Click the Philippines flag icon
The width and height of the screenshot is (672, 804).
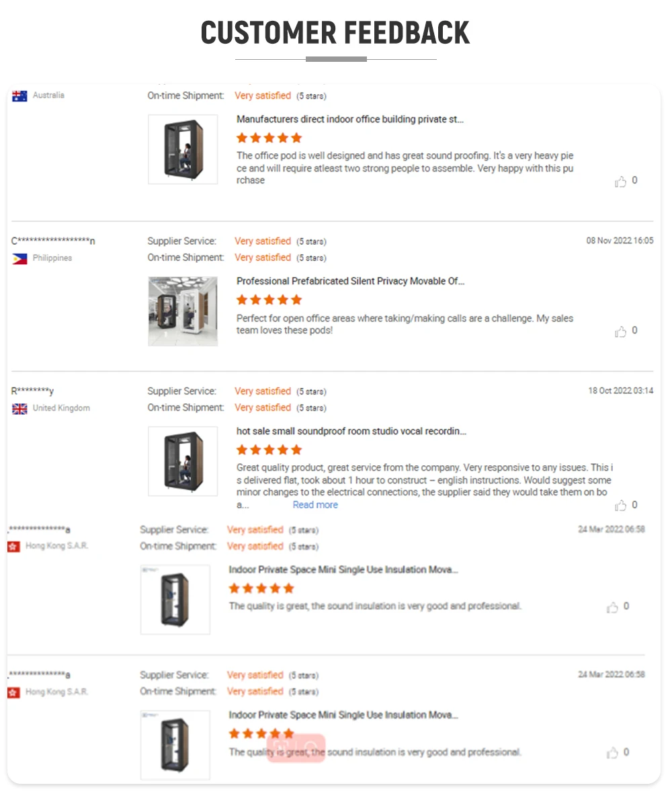pos(19,259)
